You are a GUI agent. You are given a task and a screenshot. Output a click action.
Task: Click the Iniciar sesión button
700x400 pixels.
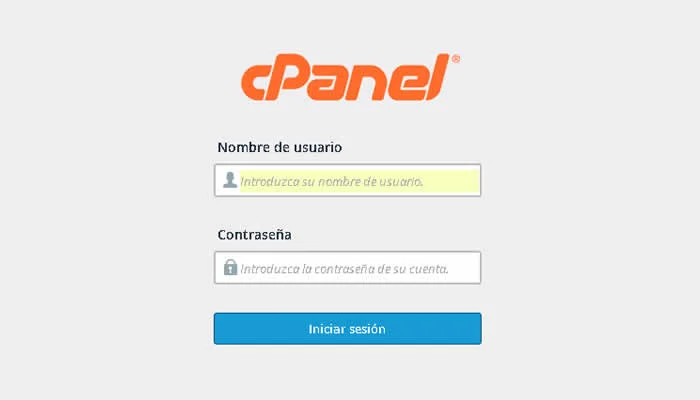point(348,329)
